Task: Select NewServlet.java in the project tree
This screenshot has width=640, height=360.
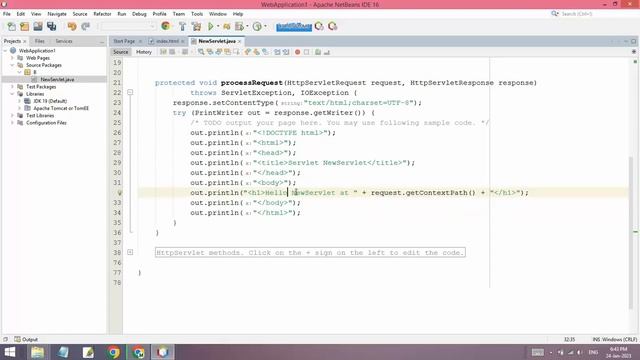Action: pyautogui.click(x=57, y=80)
